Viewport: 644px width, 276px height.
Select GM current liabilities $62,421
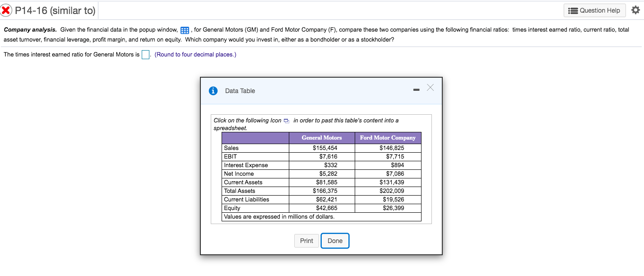(x=327, y=200)
